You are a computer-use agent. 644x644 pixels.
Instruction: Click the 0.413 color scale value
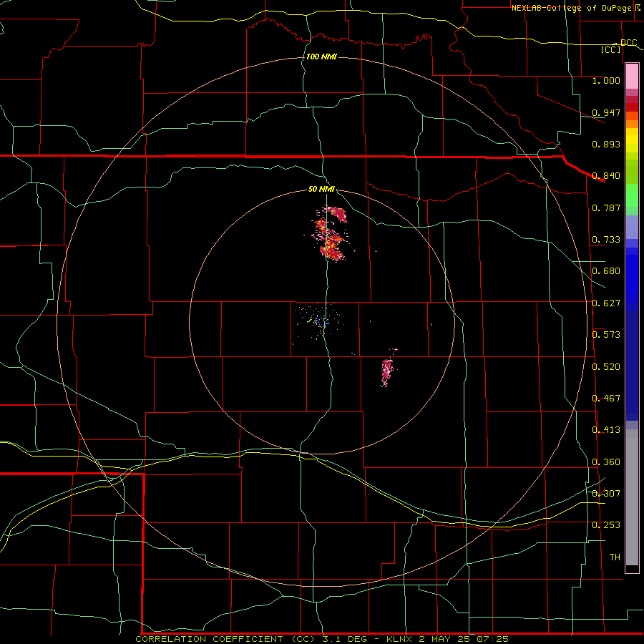click(x=606, y=430)
